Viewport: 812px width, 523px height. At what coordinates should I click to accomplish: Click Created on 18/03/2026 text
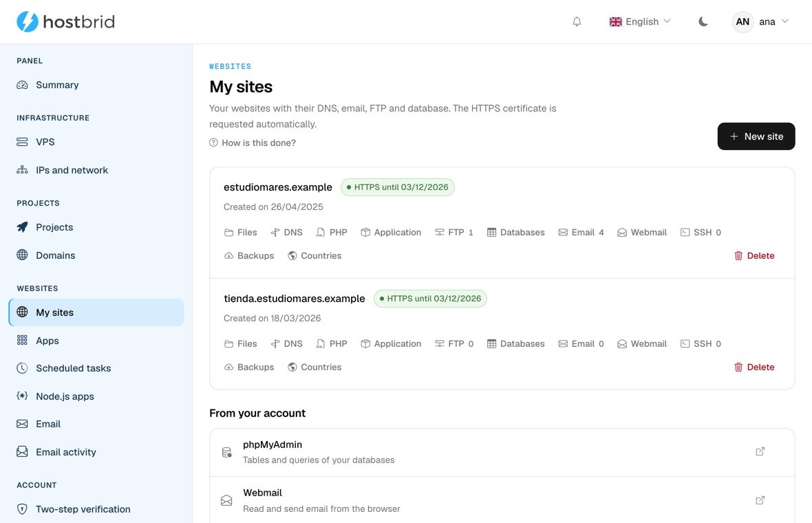[273, 319]
